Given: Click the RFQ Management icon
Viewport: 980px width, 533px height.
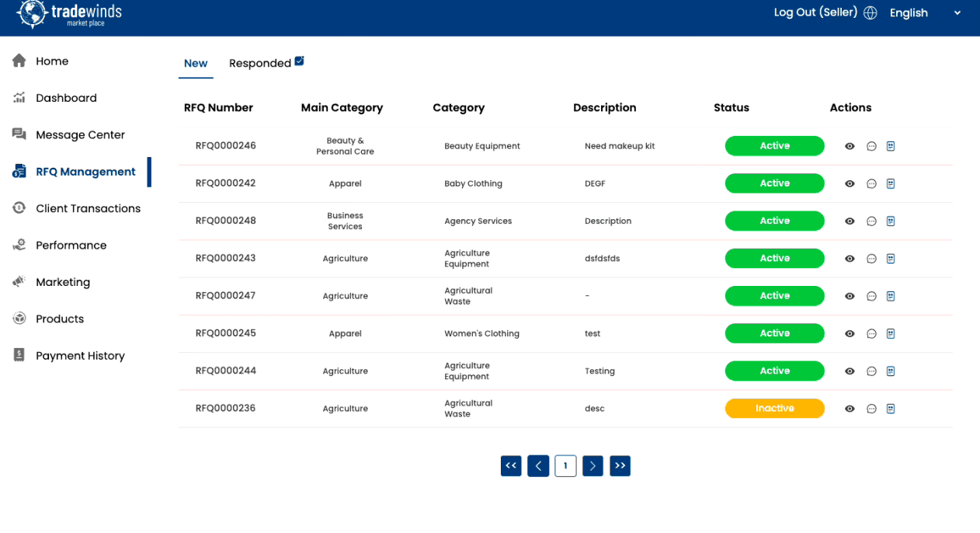Looking at the screenshot, I should (19, 172).
